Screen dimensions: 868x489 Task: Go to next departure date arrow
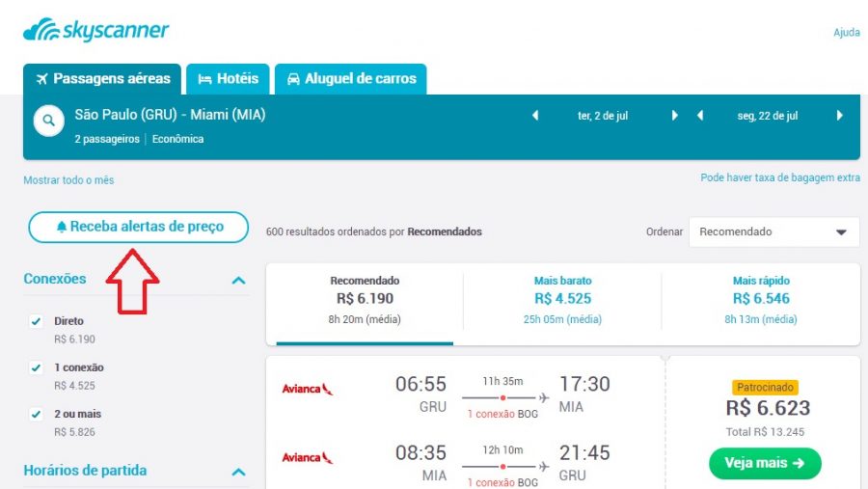[x=675, y=116]
